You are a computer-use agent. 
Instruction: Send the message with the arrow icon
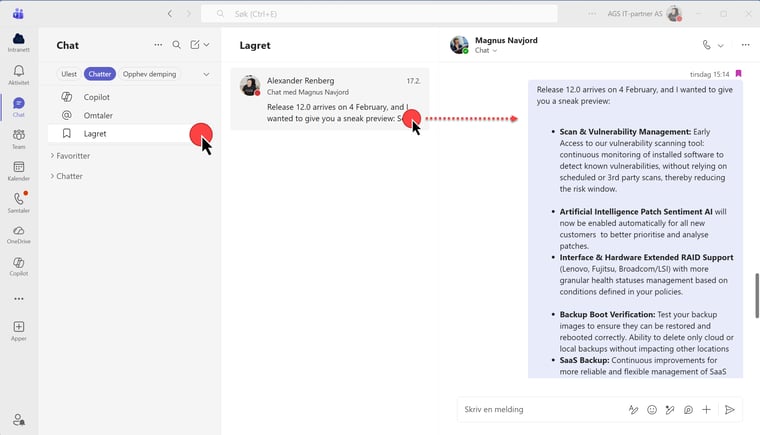pos(730,409)
